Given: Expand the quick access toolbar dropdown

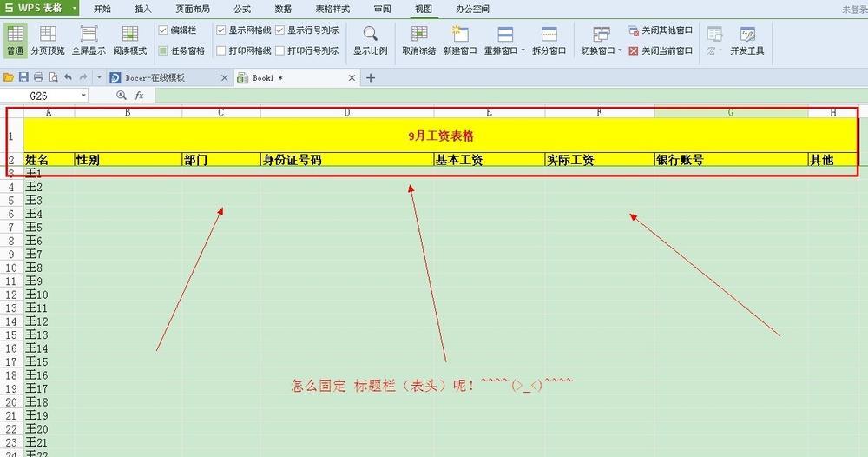Looking at the screenshot, I should 99,77.
